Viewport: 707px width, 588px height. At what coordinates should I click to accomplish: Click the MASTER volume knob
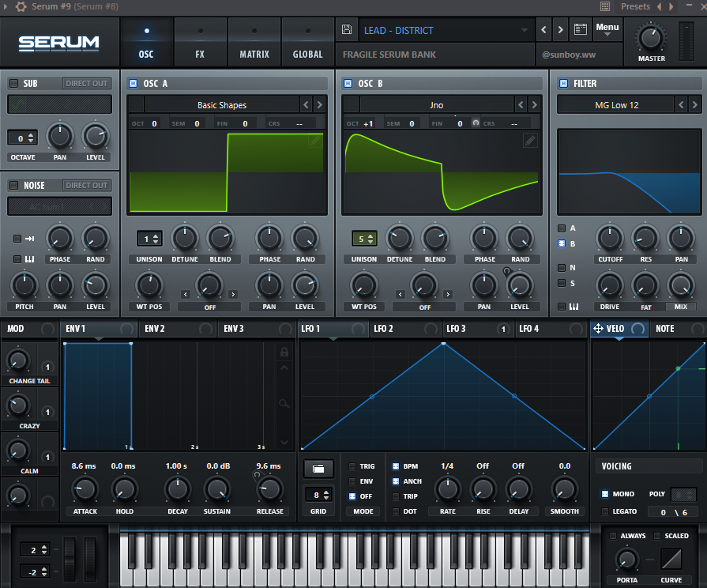pos(651,38)
